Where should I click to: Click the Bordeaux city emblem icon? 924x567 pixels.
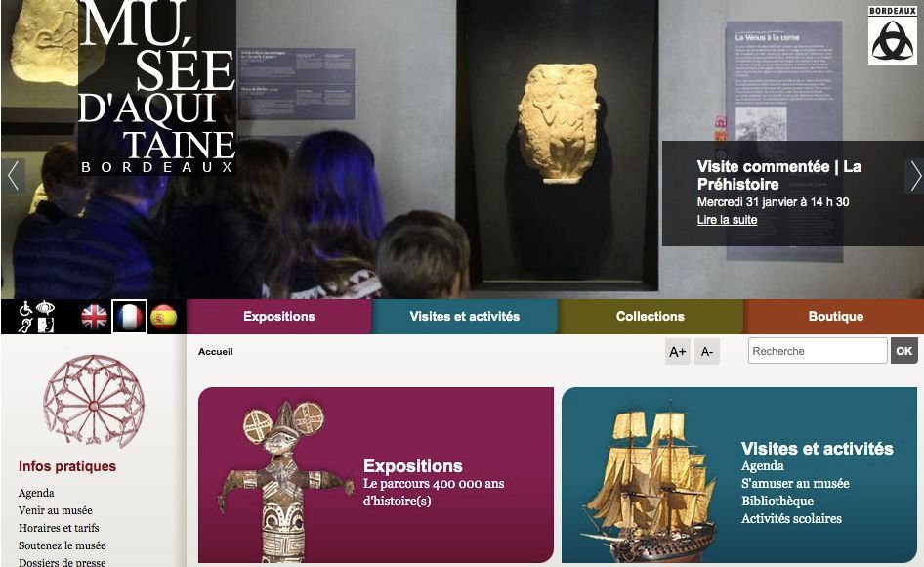click(892, 35)
